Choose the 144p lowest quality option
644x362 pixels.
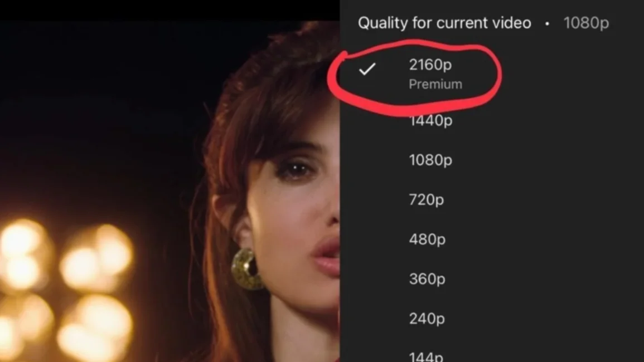click(x=426, y=356)
